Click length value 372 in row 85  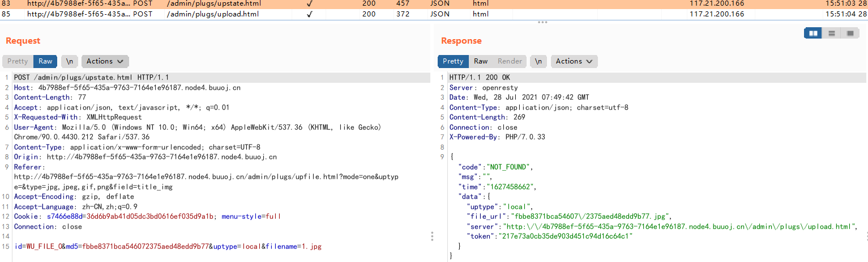(x=403, y=14)
